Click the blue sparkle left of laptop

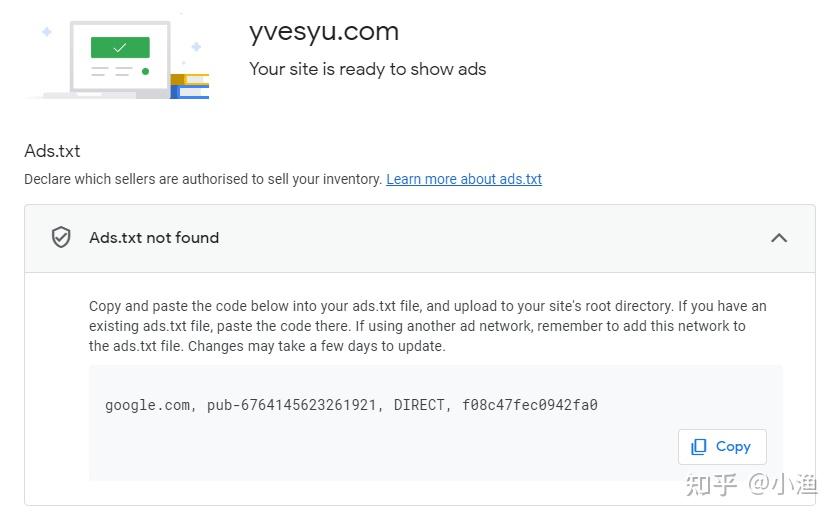(x=46, y=32)
